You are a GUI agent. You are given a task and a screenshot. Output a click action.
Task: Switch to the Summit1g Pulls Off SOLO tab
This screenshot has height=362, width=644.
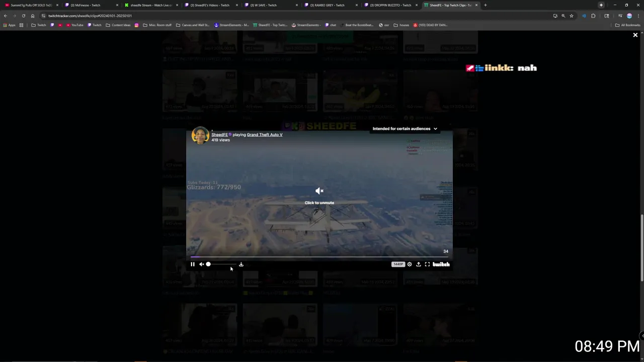(x=31, y=5)
